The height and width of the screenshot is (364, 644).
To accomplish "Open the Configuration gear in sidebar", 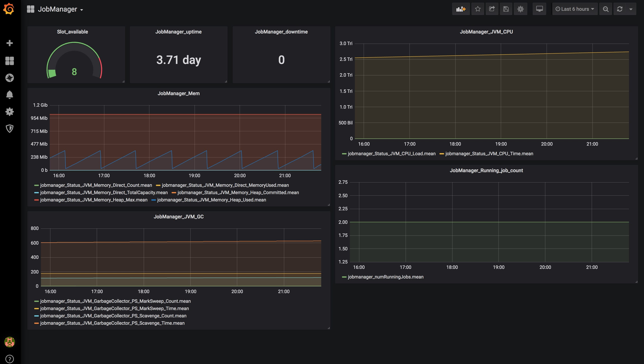I will coord(10,112).
